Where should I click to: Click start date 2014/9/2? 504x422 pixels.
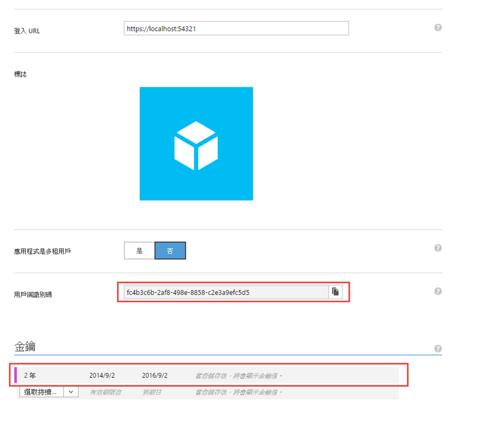(102, 375)
